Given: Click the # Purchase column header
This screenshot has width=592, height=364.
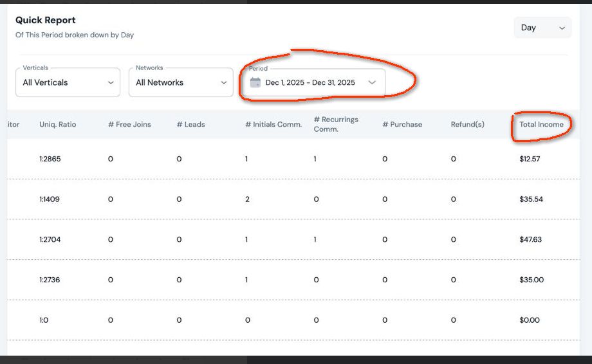Looking at the screenshot, I should [402, 124].
